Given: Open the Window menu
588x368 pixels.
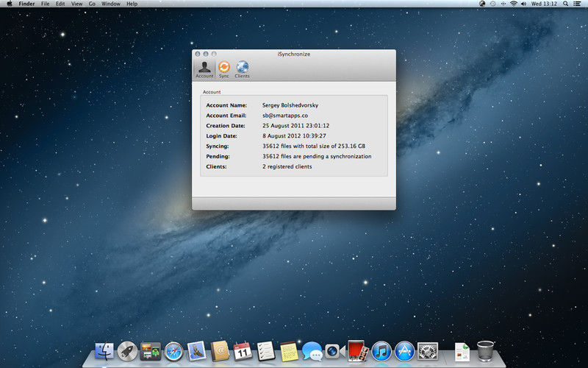Looking at the screenshot, I should click(111, 4).
